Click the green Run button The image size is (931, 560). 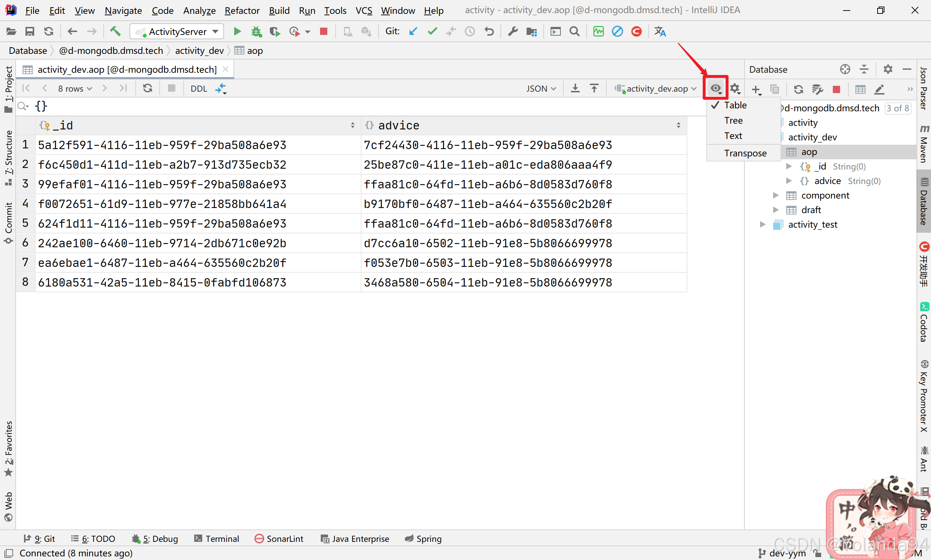[x=237, y=31]
